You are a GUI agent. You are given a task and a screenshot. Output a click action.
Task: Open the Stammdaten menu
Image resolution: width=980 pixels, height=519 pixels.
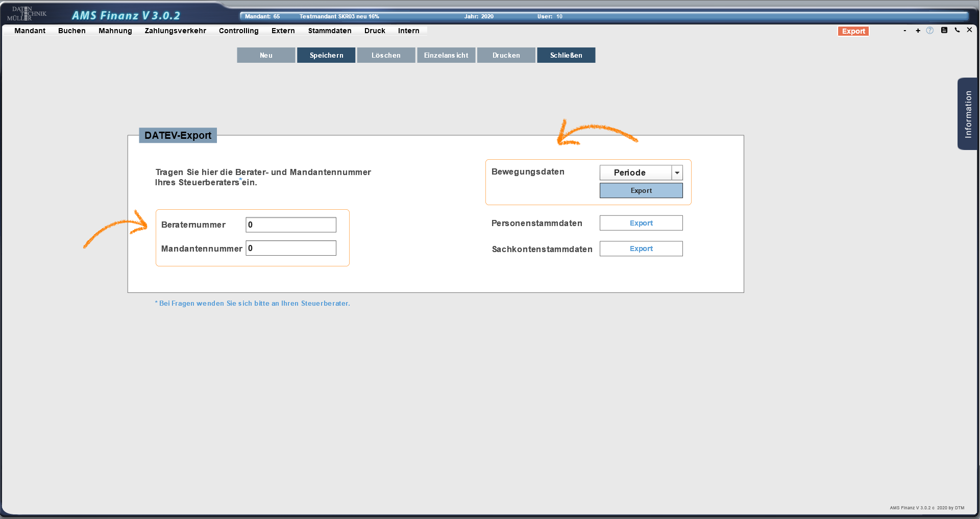(x=329, y=31)
